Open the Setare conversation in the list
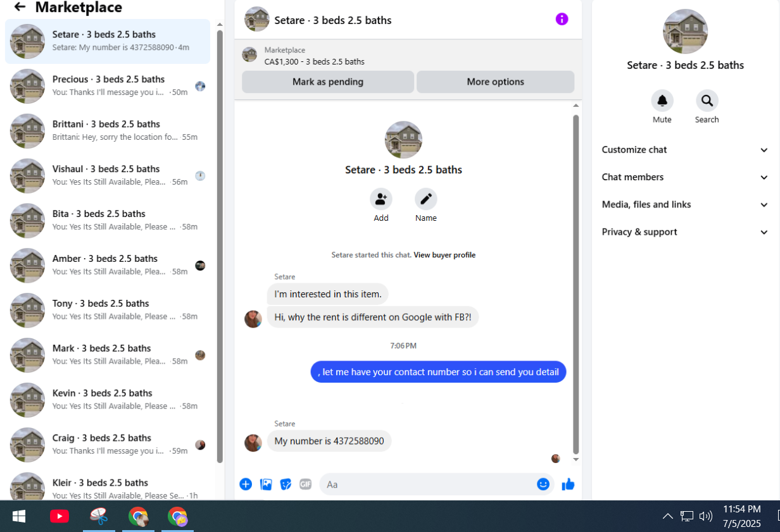The height and width of the screenshot is (532, 780). [108, 41]
